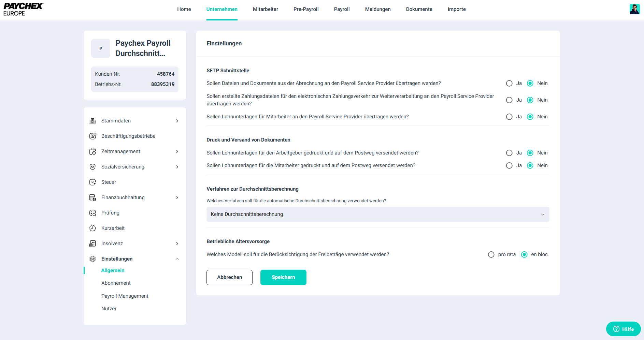Select Ja for transferring Dateien und Dokumente
The image size is (644, 340).
(509, 83)
